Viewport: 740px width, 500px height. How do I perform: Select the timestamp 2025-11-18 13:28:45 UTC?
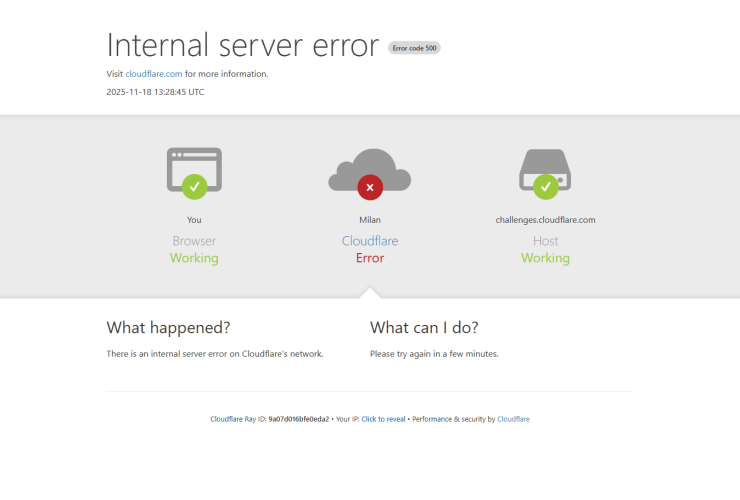(x=155, y=92)
